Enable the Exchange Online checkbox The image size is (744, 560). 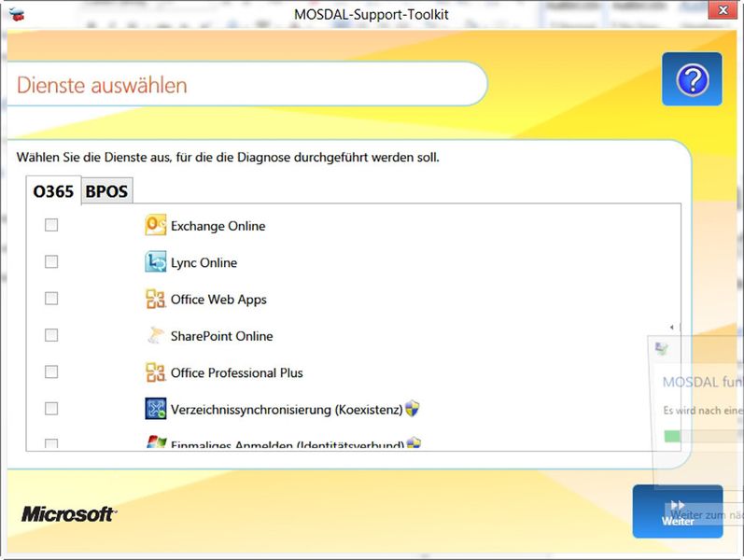coord(51,225)
